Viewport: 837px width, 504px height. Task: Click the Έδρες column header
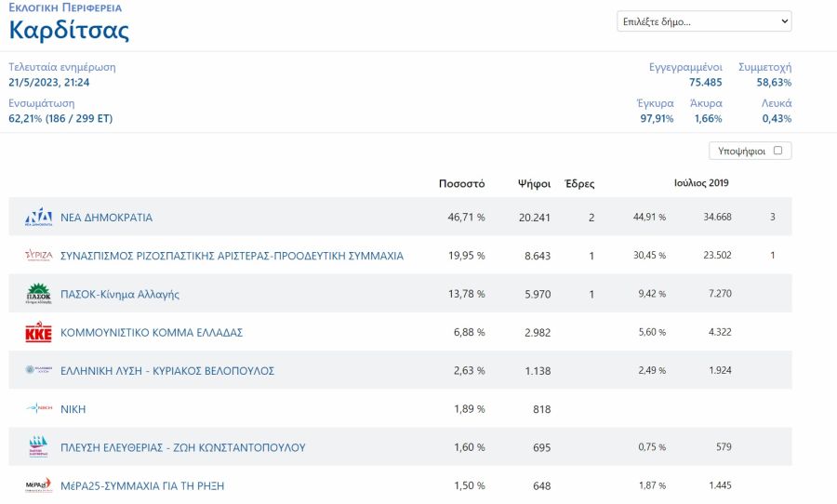pos(579,184)
